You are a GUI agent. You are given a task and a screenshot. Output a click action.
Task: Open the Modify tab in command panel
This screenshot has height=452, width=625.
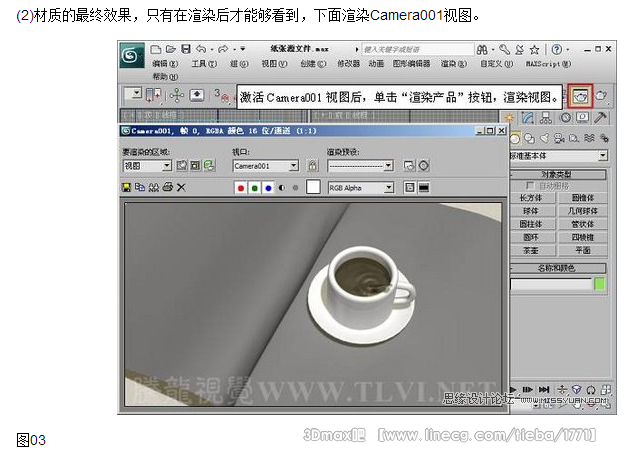[x=528, y=117]
